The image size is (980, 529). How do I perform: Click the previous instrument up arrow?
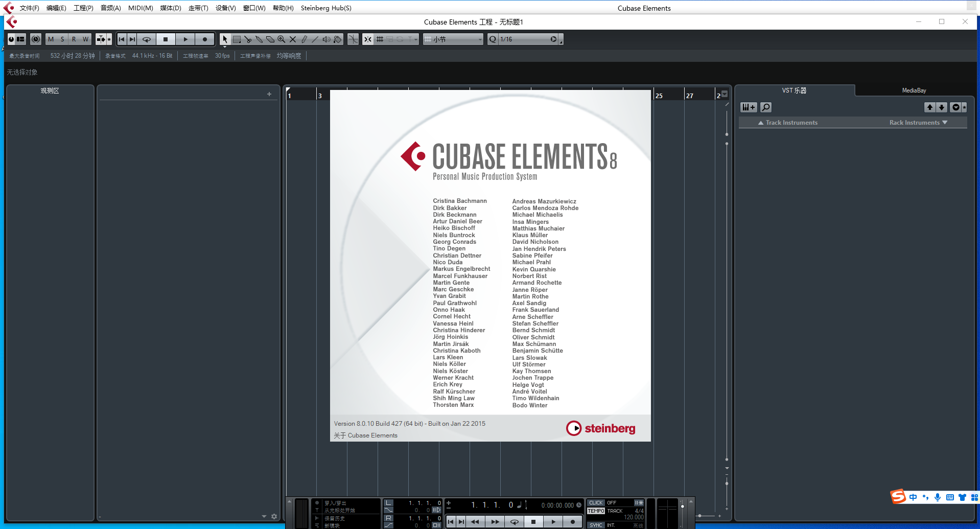930,107
